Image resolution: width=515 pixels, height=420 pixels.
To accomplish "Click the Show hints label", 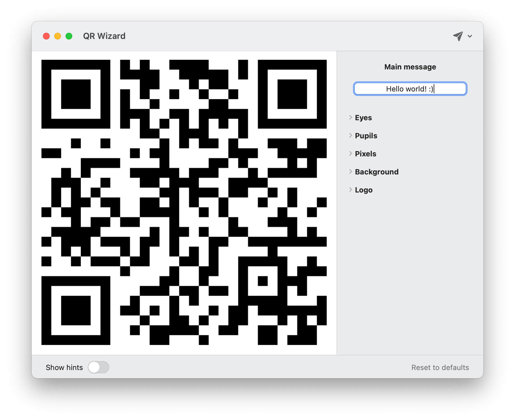I will pyautogui.click(x=64, y=367).
